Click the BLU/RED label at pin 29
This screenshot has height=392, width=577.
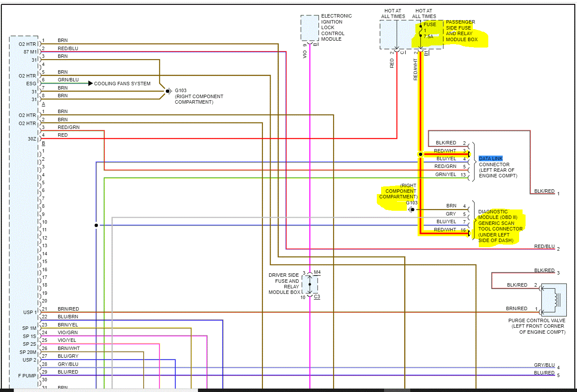pos(68,372)
